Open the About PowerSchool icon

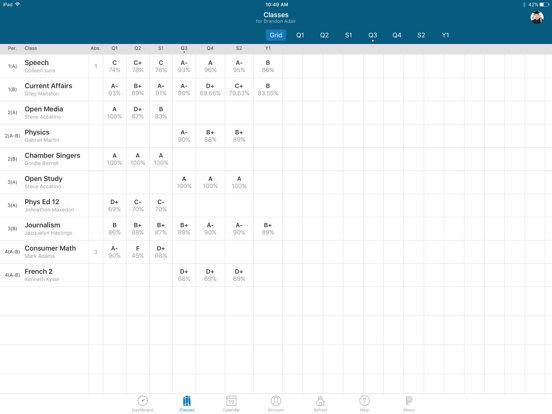[x=409, y=401]
